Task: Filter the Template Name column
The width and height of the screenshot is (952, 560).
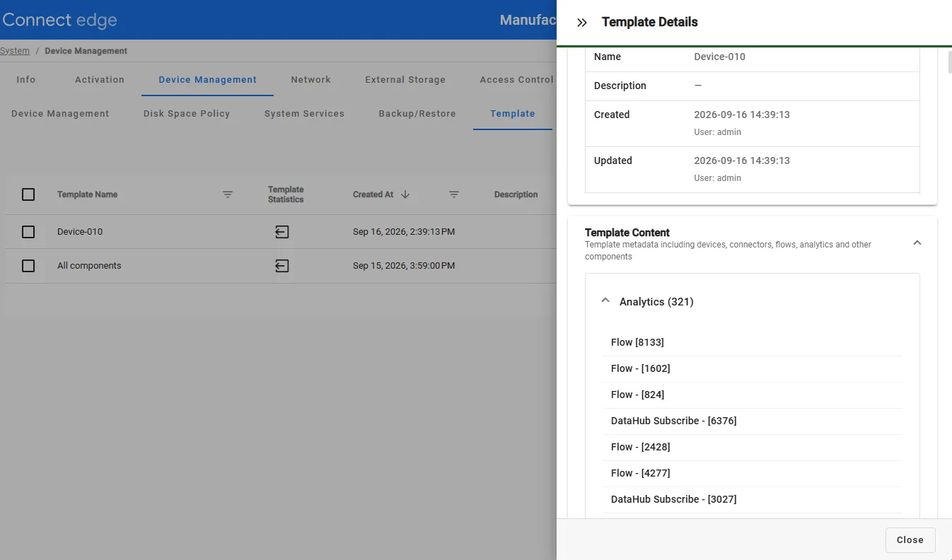Action: tap(228, 194)
